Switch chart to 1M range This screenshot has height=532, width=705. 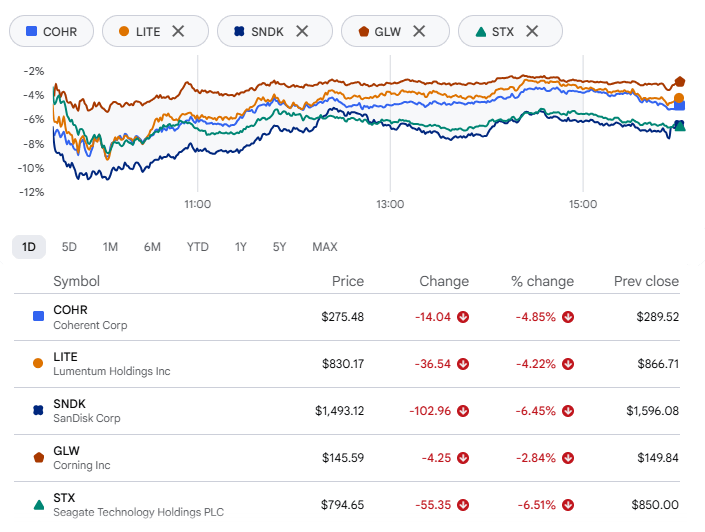click(x=110, y=247)
